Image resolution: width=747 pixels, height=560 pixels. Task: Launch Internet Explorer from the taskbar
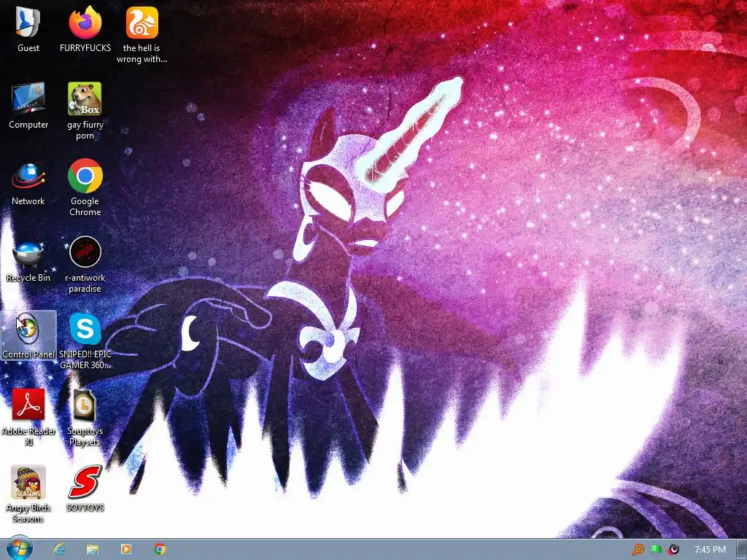59,549
